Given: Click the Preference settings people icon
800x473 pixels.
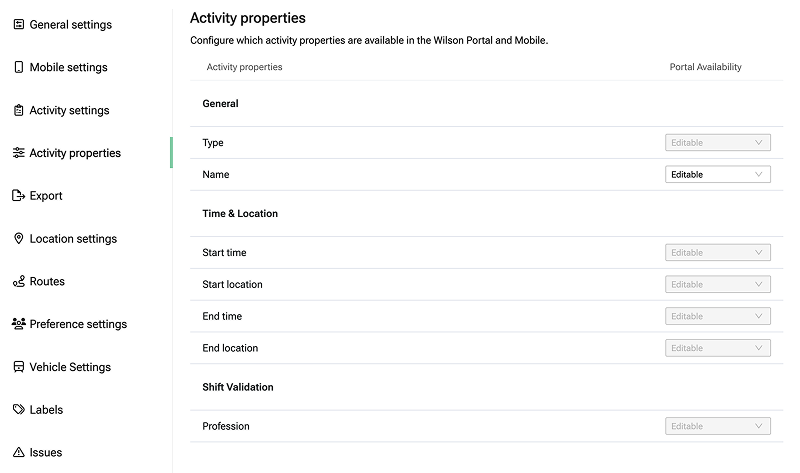Looking at the screenshot, I should coord(18,324).
